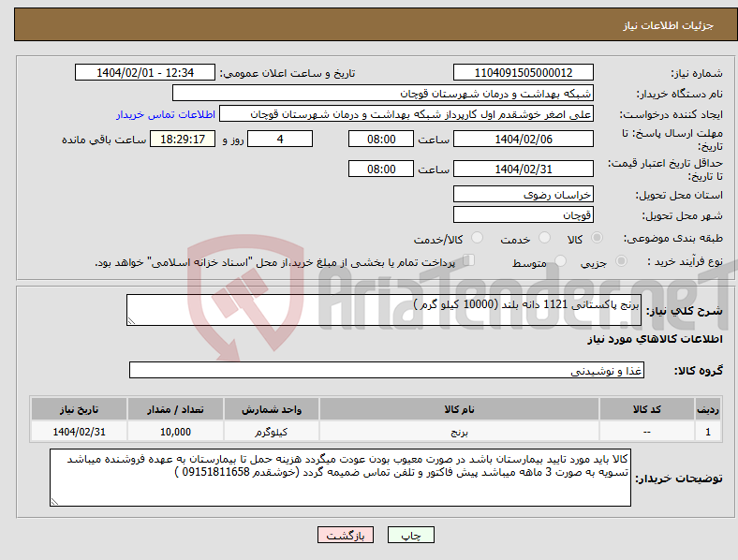
Task: Click the 1404/02/31 need date table cell
Action: pyautogui.click(x=79, y=432)
